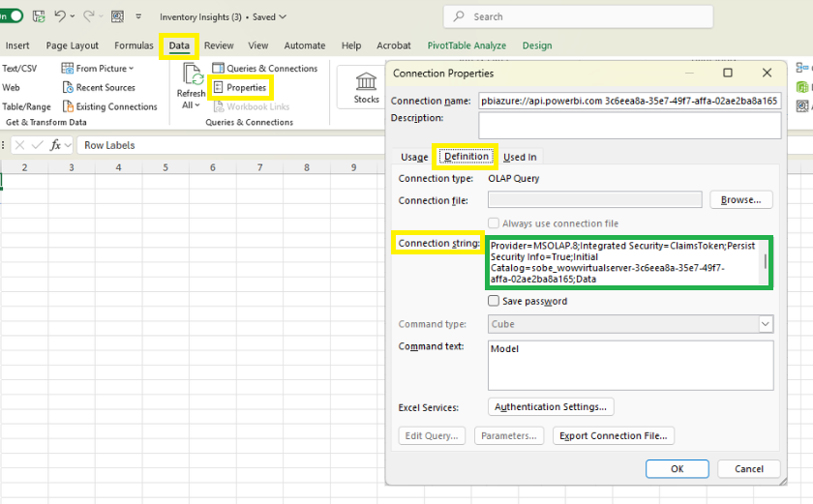
Task: Click the Existing Connections icon
Action: point(68,107)
